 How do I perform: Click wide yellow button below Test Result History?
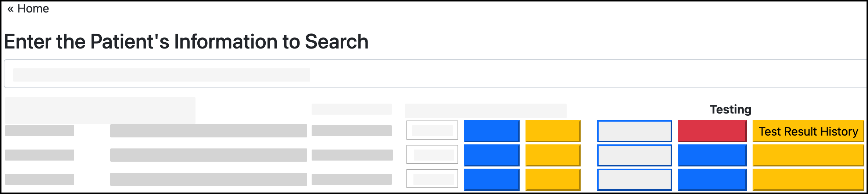(808, 155)
